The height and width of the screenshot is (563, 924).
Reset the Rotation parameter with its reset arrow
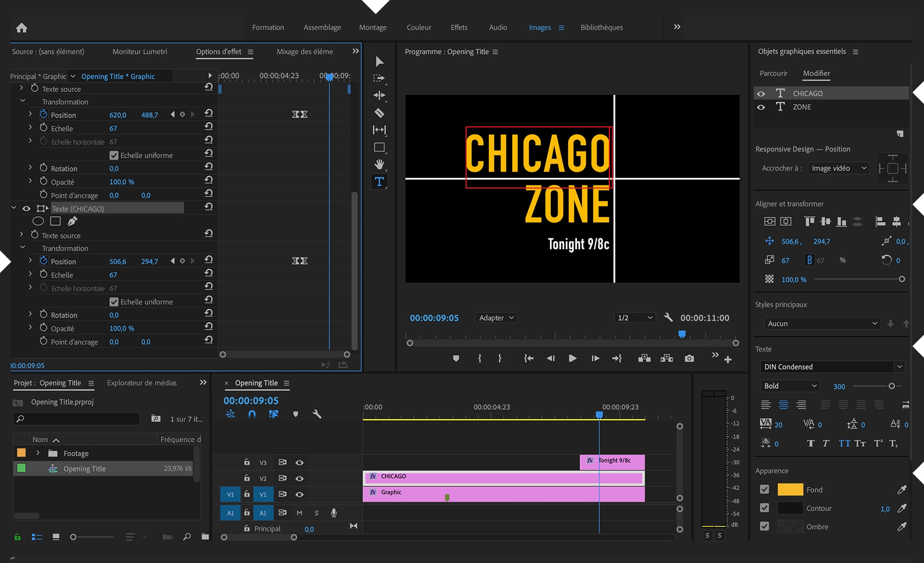208,313
